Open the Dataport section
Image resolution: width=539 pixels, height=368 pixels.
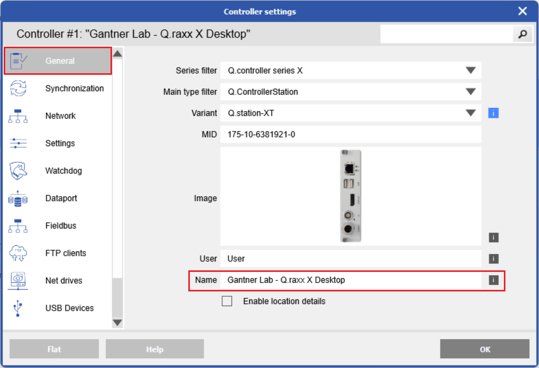coord(58,198)
